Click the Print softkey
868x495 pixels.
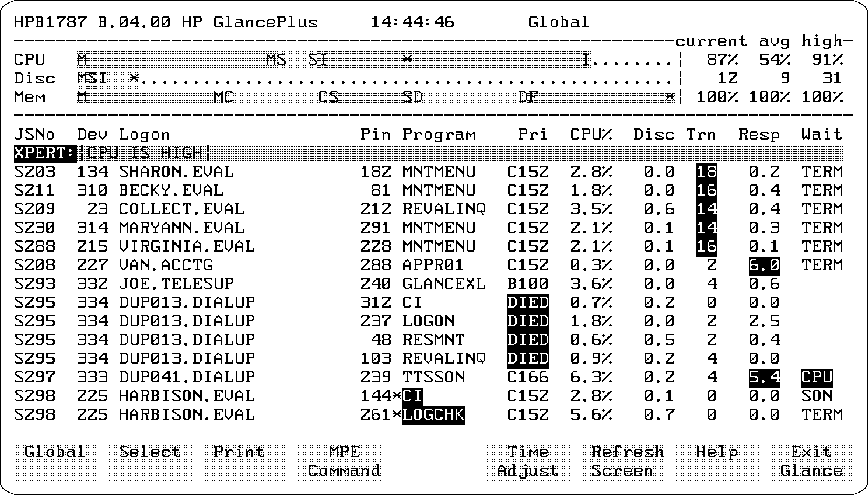(244, 461)
